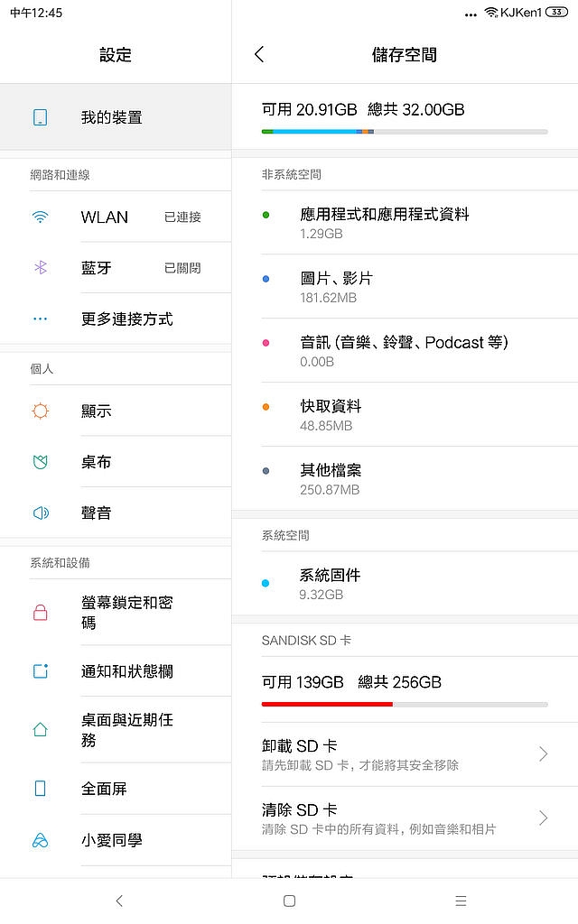This screenshot has height=924, width=578.
Task: Tap the system navigation home button
Action: point(289,901)
